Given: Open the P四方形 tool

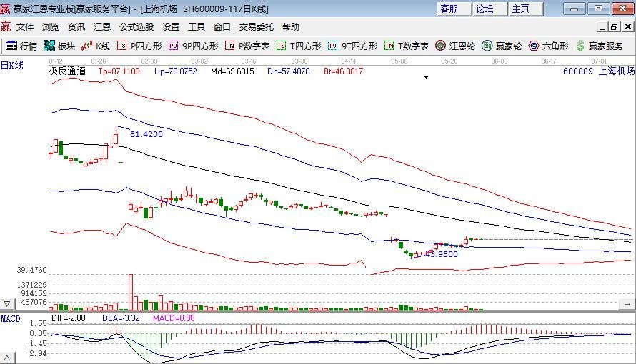Looking at the screenshot, I should tap(139, 46).
